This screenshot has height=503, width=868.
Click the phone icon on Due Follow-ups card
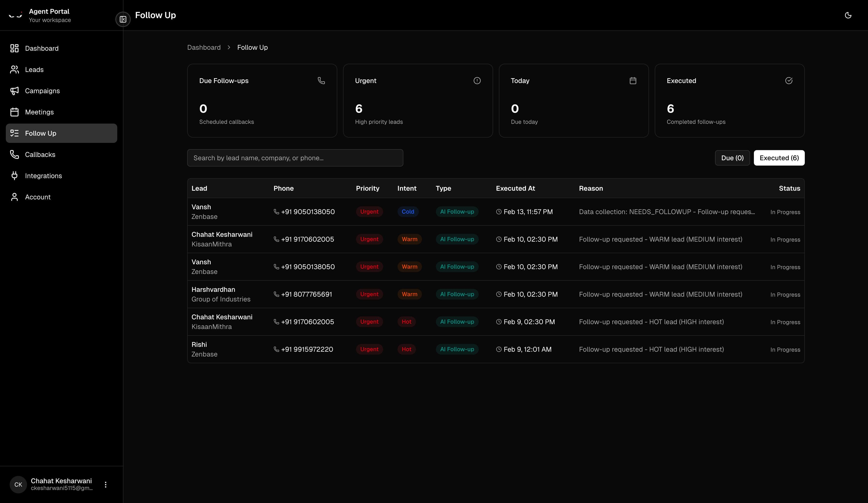(321, 80)
